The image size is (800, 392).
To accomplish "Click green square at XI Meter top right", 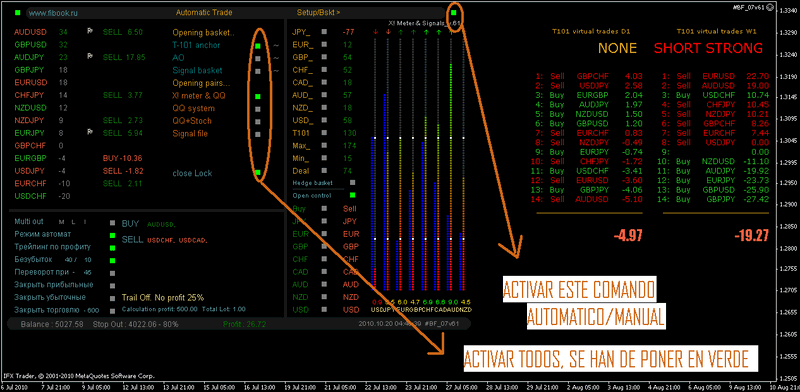I will point(454,12).
